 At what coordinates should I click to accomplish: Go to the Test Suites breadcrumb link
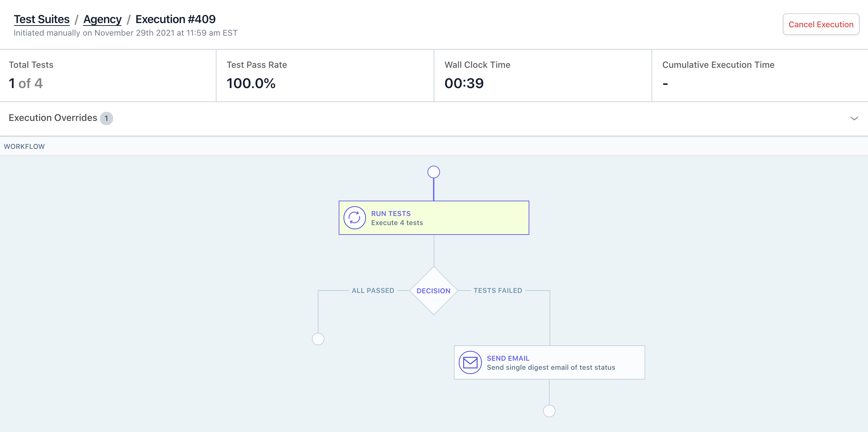[42, 19]
